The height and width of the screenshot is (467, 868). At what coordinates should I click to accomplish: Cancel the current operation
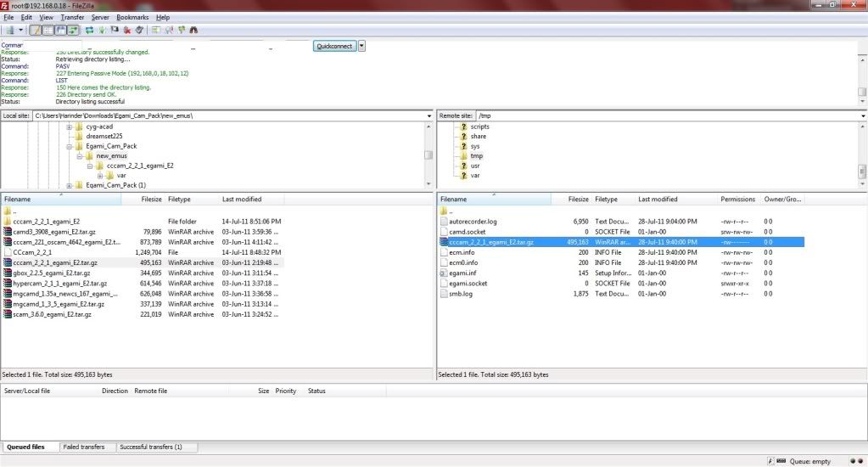(x=115, y=30)
